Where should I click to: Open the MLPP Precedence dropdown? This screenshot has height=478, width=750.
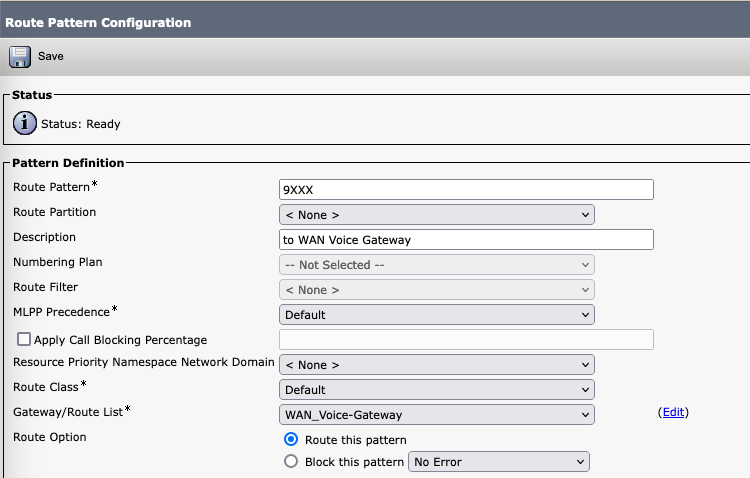click(x=436, y=314)
